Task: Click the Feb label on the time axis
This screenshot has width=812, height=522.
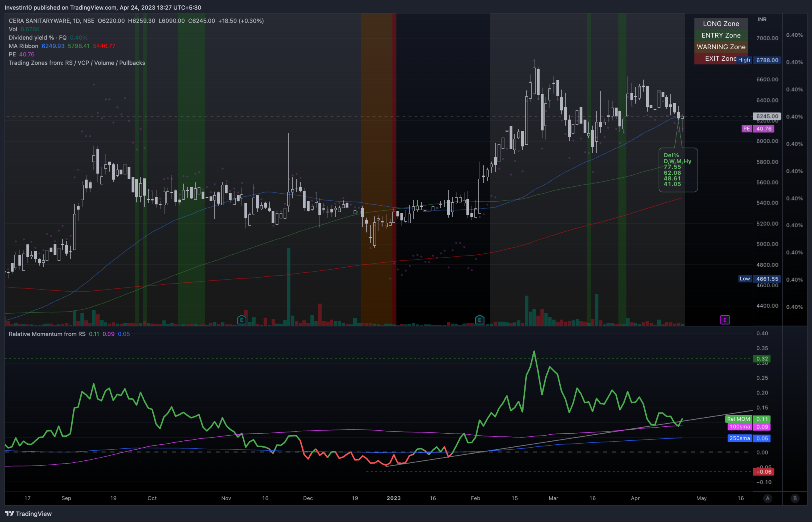Action: tap(475, 498)
